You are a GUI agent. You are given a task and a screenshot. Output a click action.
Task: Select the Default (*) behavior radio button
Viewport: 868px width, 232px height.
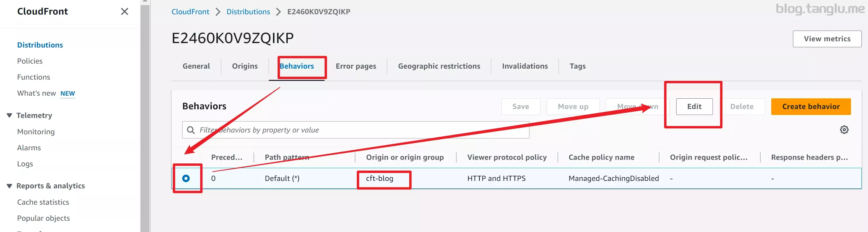[x=186, y=178]
